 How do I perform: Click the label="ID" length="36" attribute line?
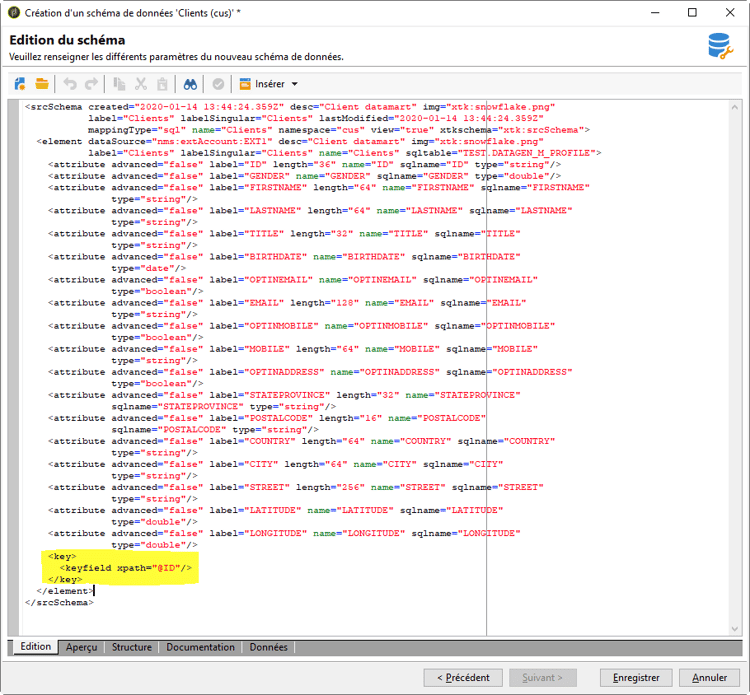[x=304, y=165]
